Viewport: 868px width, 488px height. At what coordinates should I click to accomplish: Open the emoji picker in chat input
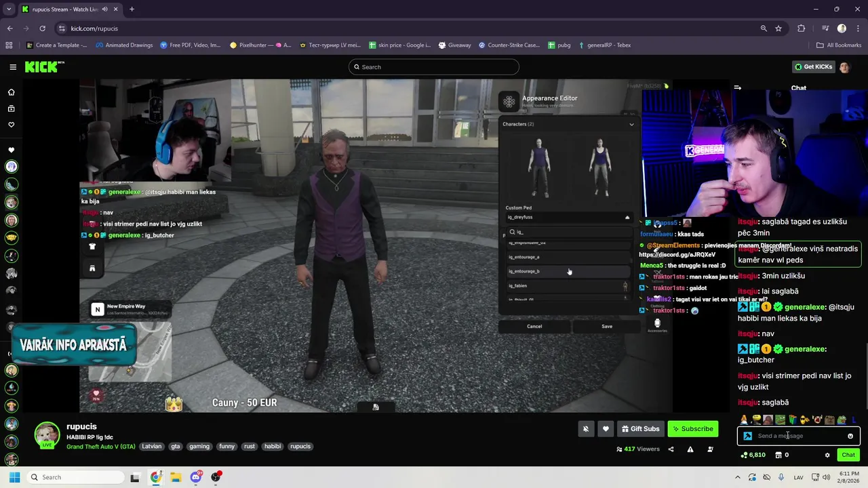coord(850,436)
